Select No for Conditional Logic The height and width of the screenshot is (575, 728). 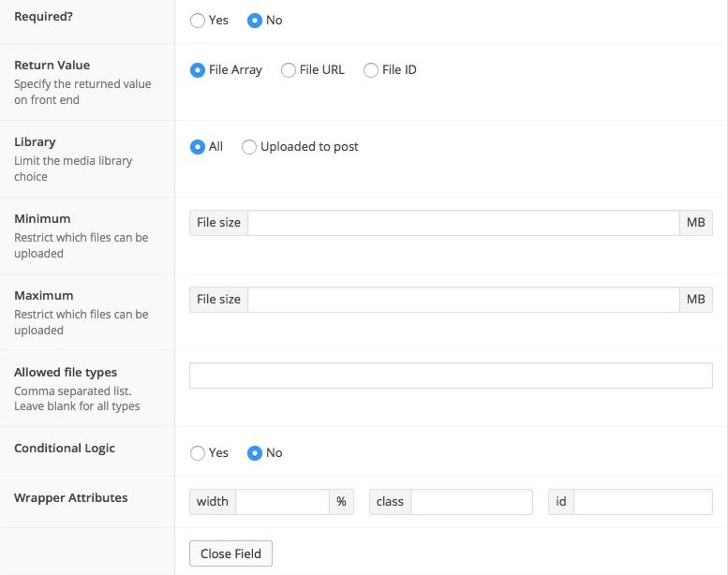click(x=254, y=453)
